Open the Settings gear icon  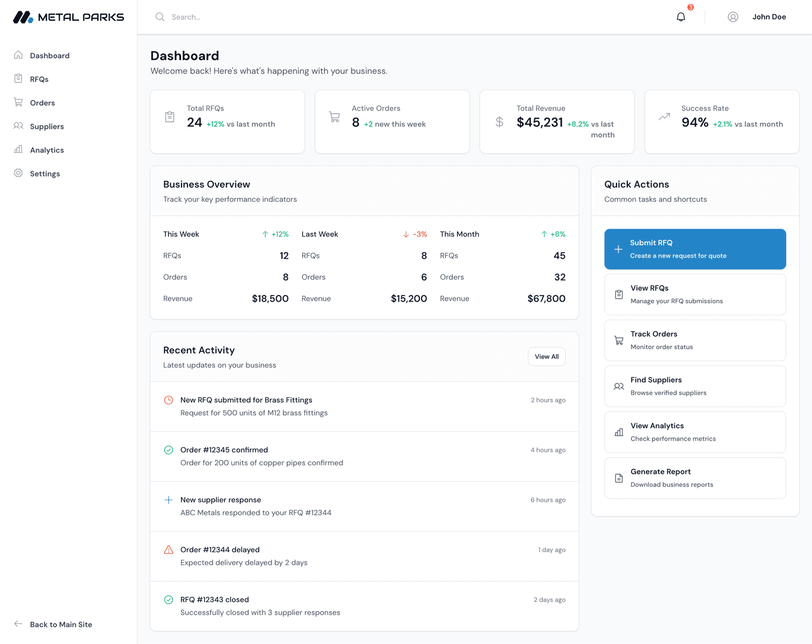(x=18, y=173)
